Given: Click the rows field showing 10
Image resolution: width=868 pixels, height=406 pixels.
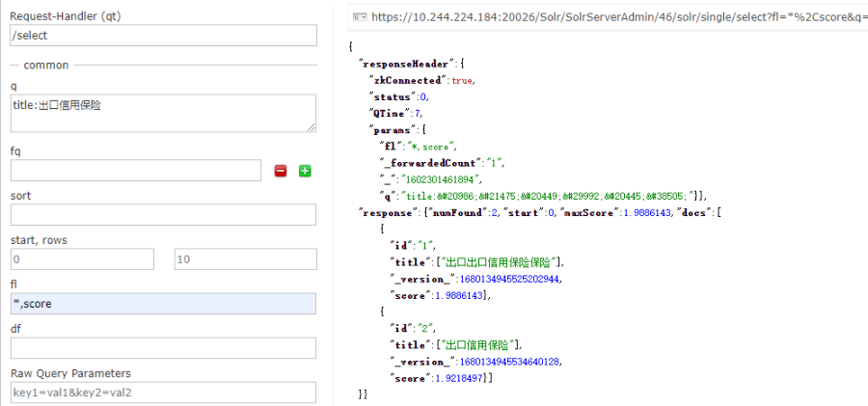Looking at the screenshot, I should click(246, 259).
